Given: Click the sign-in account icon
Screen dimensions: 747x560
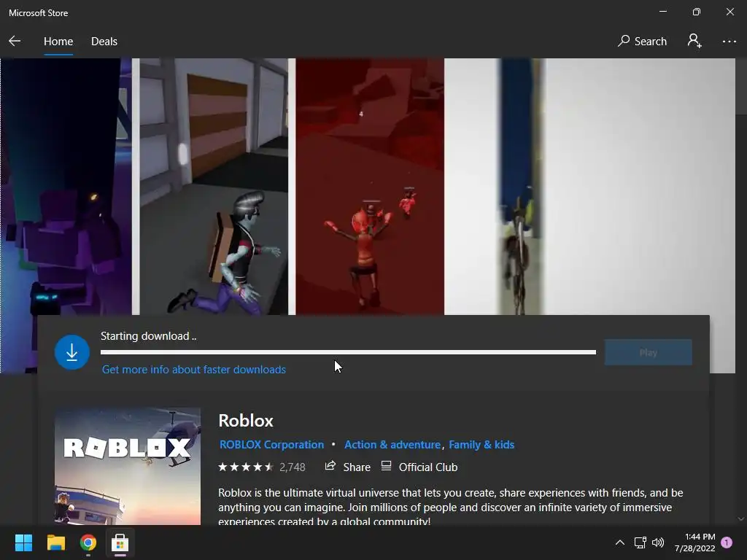Looking at the screenshot, I should pos(694,41).
